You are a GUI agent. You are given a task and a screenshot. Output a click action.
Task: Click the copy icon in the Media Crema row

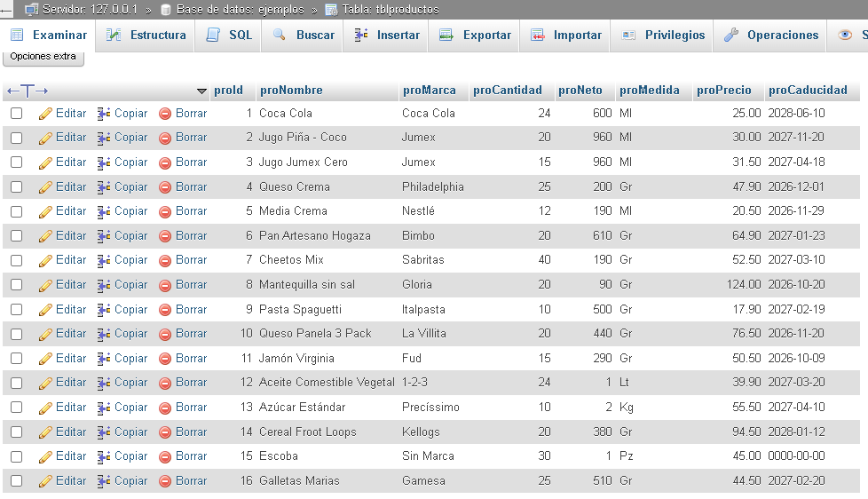click(104, 211)
